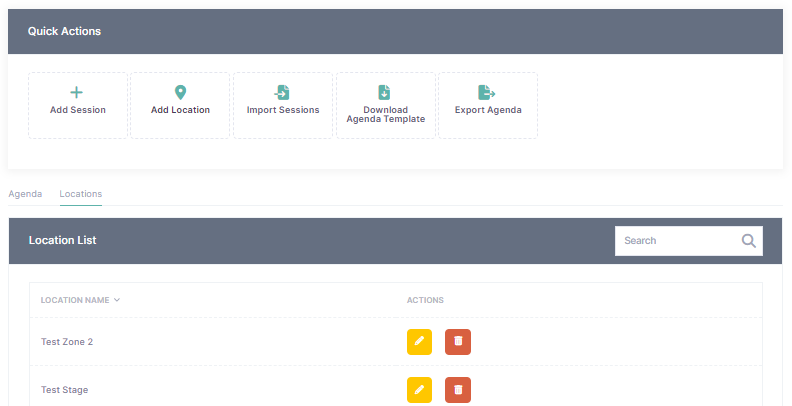Click the Actions column header
The height and width of the screenshot is (406, 792).
click(x=425, y=300)
